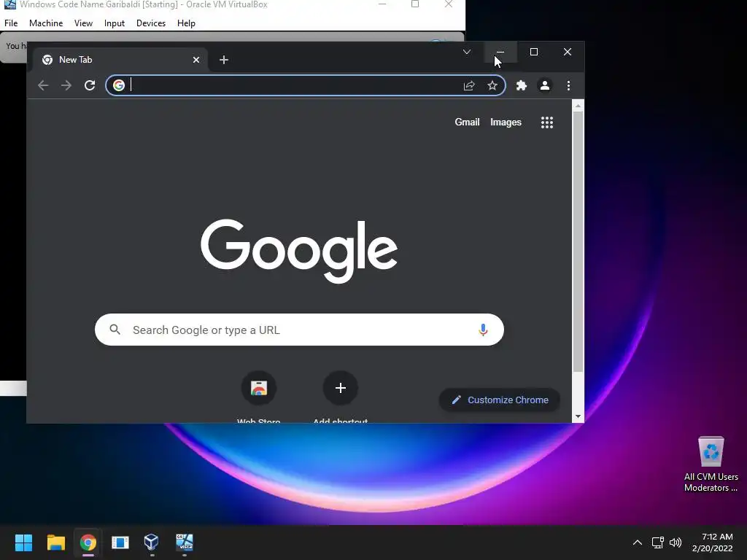Show hidden icons in the system tray
Image resolution: width=747 pixels, height=560 pixels.
pyautogui.click(x=638, y=542)
